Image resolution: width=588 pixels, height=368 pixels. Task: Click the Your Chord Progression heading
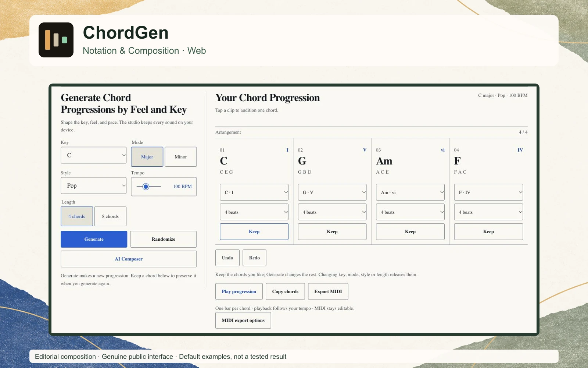tap(268, 98)
